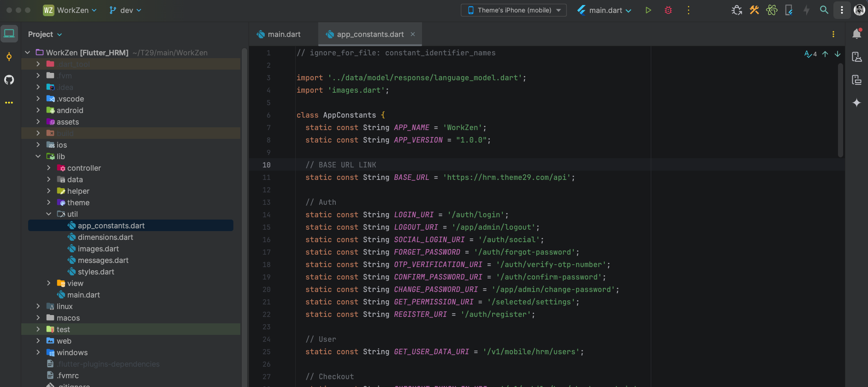This screenshot has width=868, height=387.
Task: Go to previous highlighted problem arrow
Action: tap(825, 54)
